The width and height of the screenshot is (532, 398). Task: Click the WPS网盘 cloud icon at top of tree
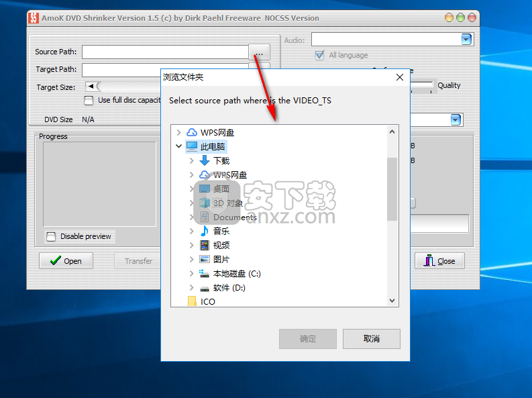coord(192,132)
